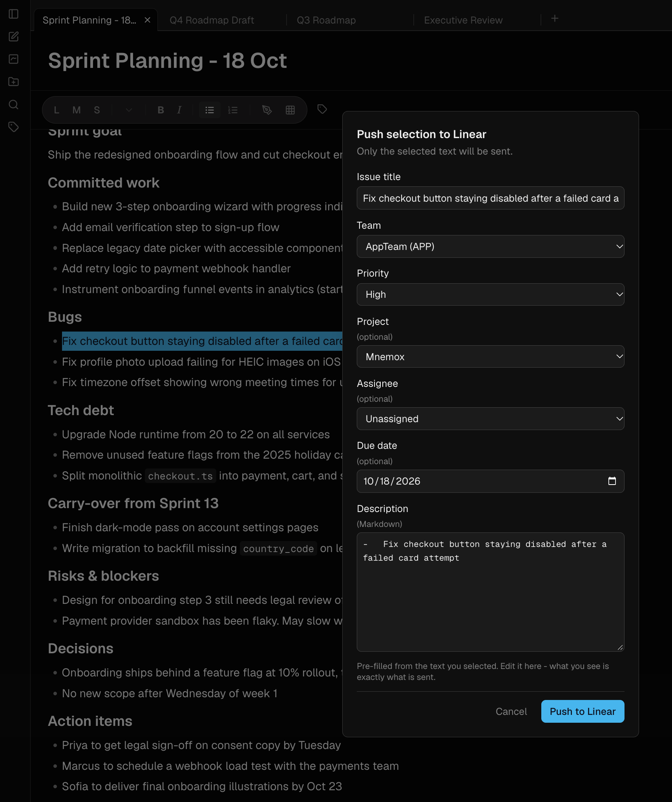Click 'Add retry logic to payment webhook handler'
Image resolution: width=672 pixels, height=802 pixels.
click(176, 268)
